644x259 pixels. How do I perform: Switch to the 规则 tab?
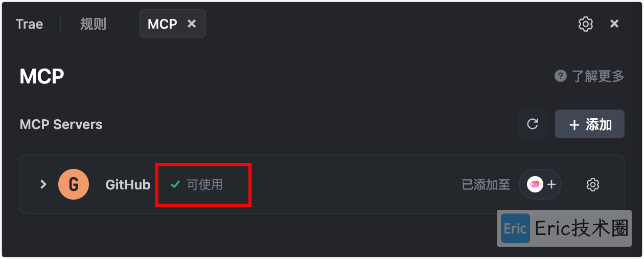[x=93, y=24]
